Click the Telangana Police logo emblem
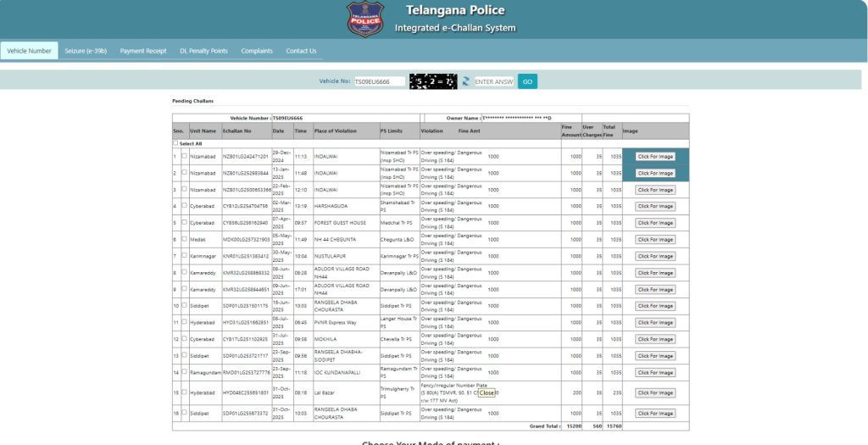The height and width of the screenshot is (445, 868). coord(365,19)
